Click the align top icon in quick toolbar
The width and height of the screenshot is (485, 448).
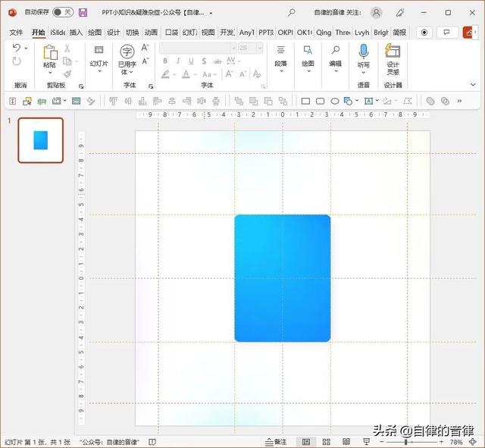coord(113,101)
